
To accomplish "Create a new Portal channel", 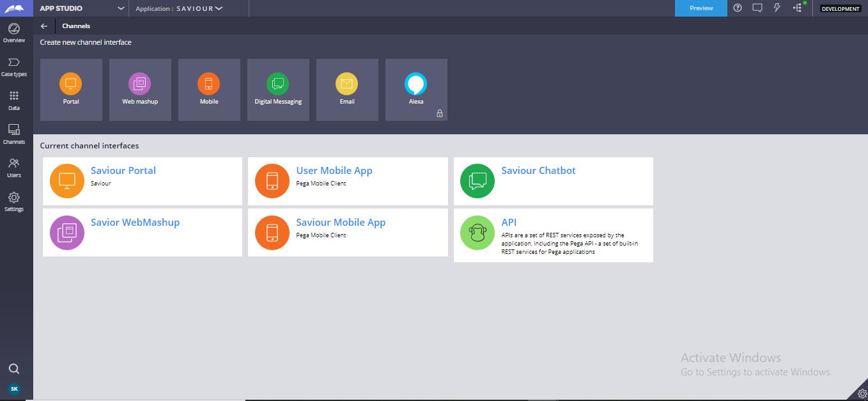I will [x=71, y=90].
